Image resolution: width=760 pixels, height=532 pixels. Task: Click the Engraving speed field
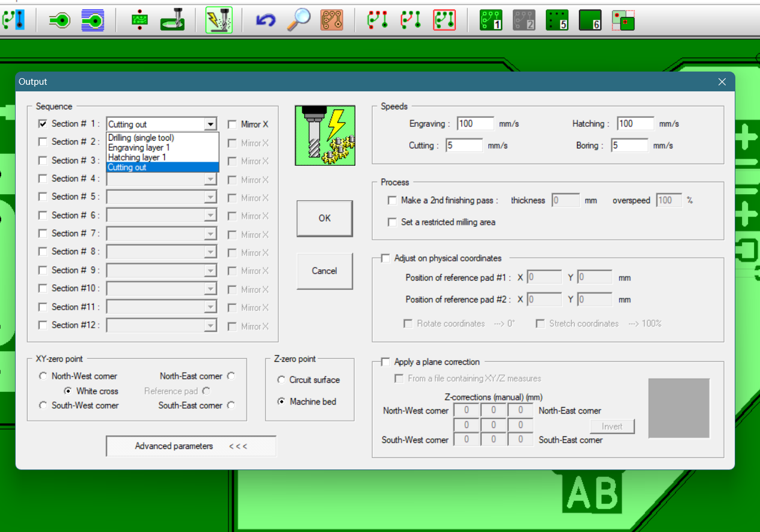(475, 123)
